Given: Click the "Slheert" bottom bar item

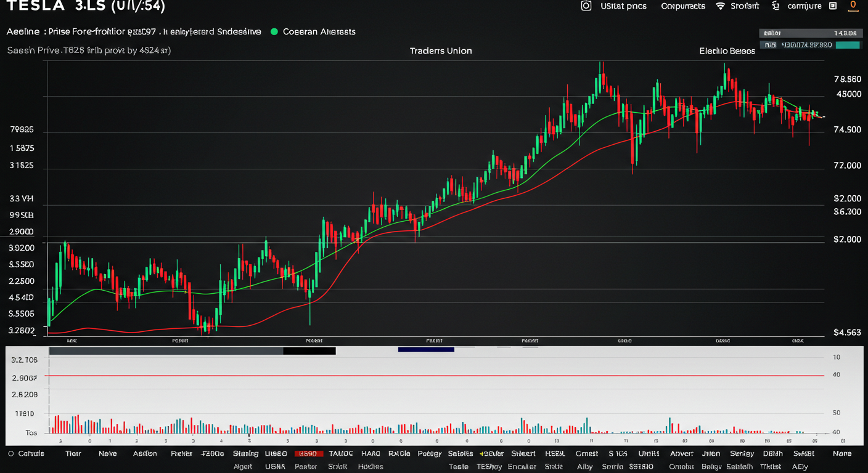Looking at the screenshot, I should (x=523, y=453).
